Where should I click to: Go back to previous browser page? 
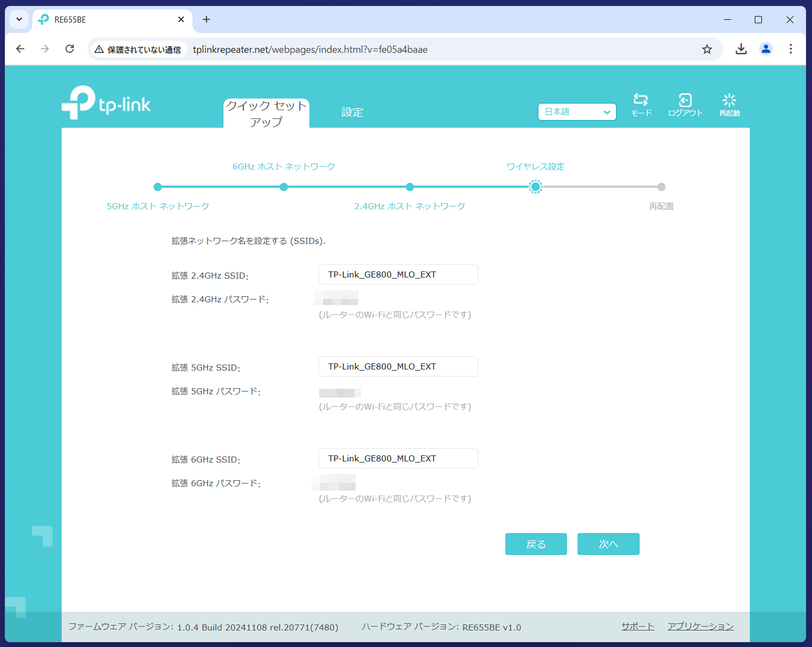click(20, 49)
